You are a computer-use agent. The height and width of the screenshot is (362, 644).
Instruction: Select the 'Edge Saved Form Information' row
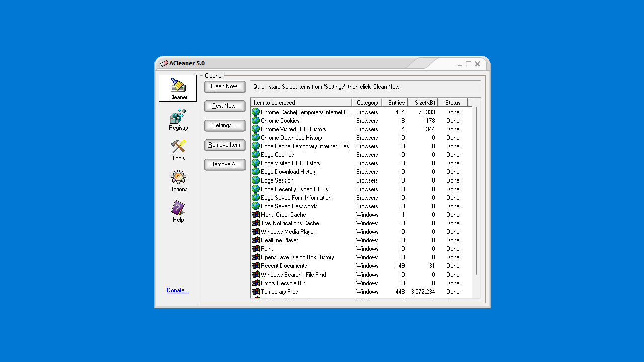(x=361, y=198)
